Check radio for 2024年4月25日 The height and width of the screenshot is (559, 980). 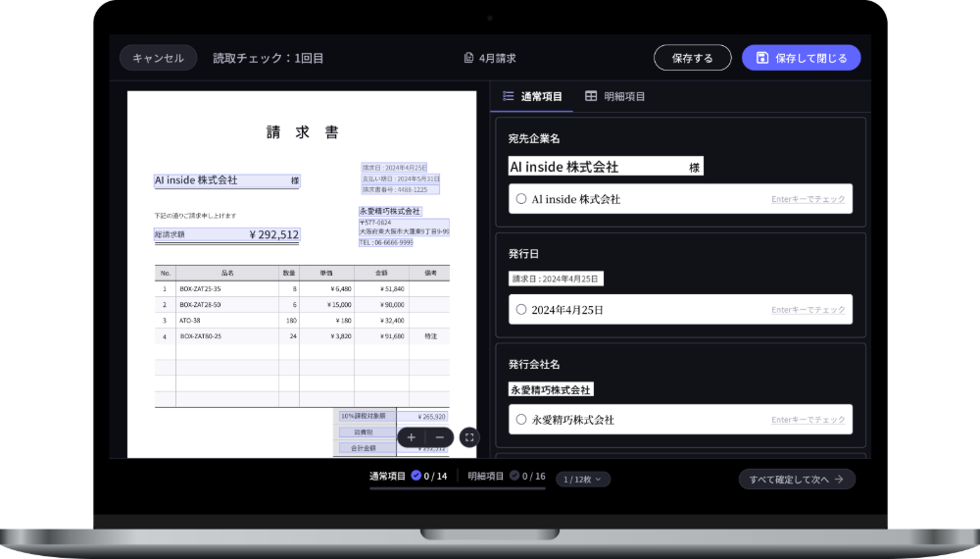click(521, 310)
